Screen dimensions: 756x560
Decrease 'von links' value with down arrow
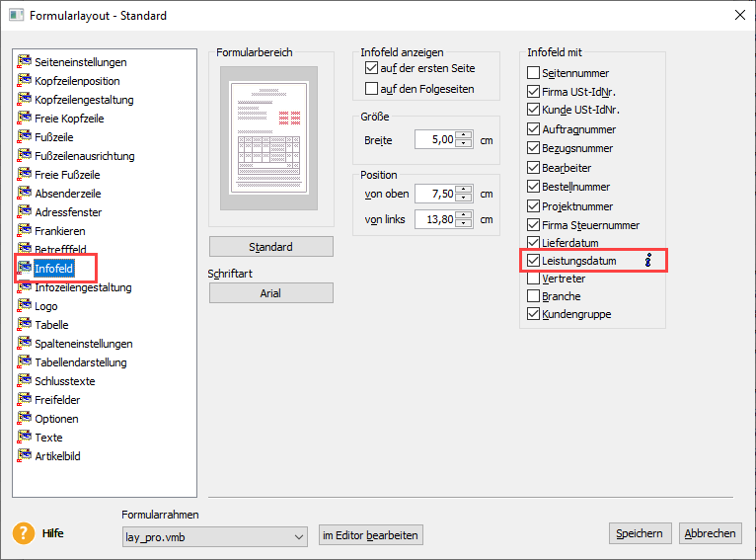coord(465,224)
